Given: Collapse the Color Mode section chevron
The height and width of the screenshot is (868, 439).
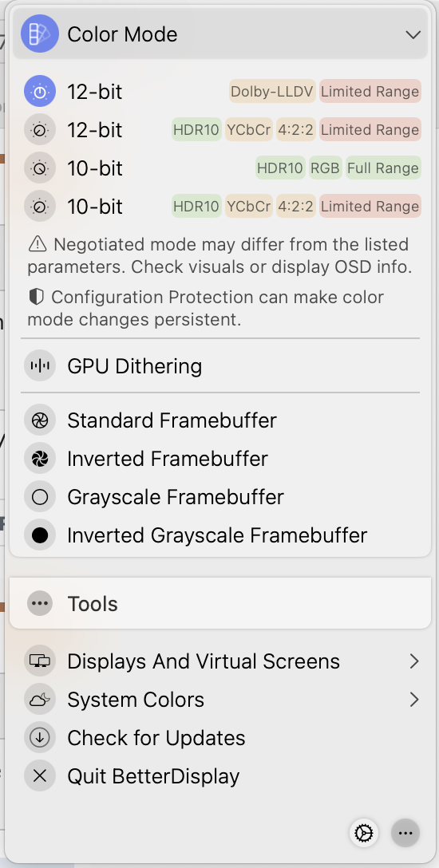Looking at the screenshot, I should point(413,34).
